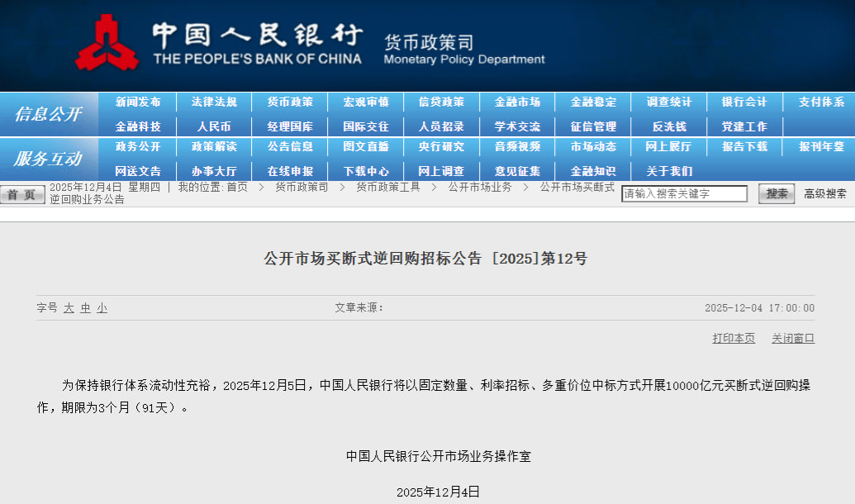Open 市场动态 navigation item
The image size is (855, 504).
[x=593, y=147]
